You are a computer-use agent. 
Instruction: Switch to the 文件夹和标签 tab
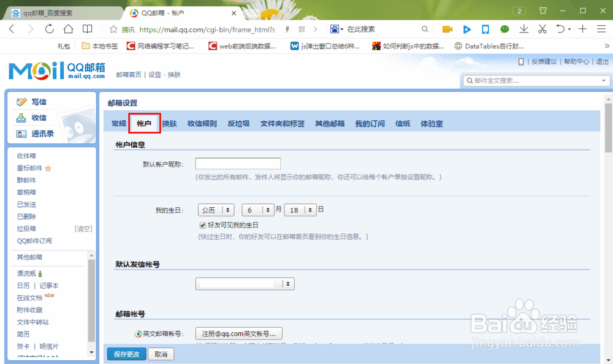pyautogui.click(x=282, y=124)
